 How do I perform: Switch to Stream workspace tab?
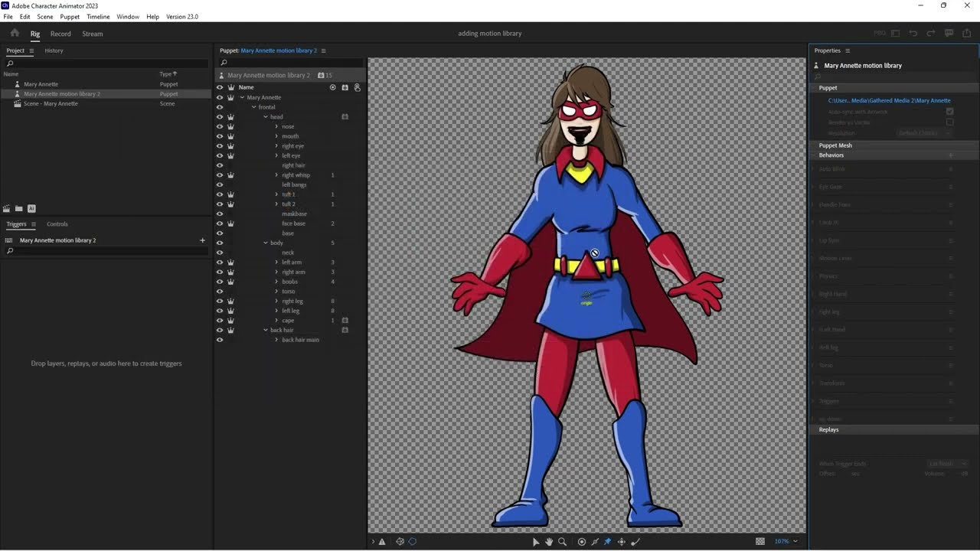coord(93,34)
